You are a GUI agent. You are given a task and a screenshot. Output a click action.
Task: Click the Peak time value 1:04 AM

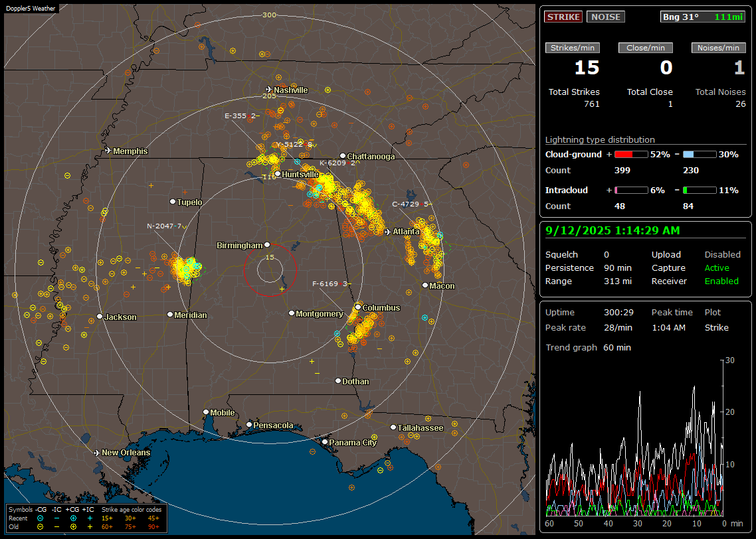pyautogui.click(x=668, y=327)
